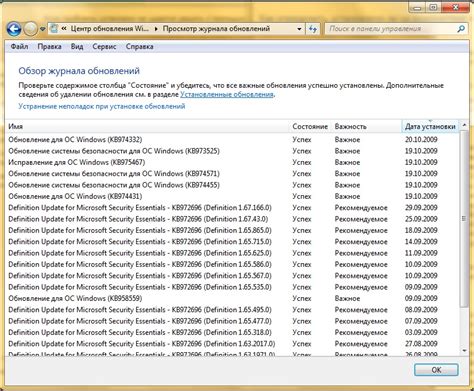Screen dimensions: 474x391
Task: Open the Файл menu
Action: click(19, 46)
